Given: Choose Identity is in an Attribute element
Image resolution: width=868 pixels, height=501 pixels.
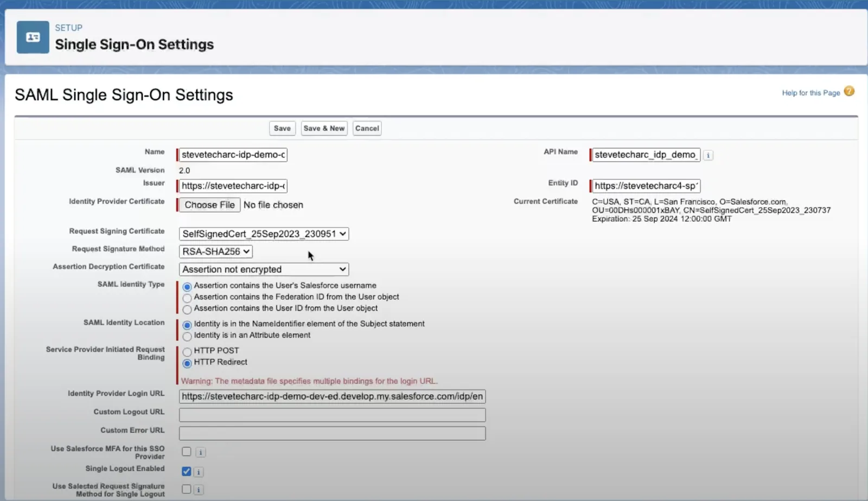Looking at the screenshot, I should pyautogui.click(x=187, y=337).
